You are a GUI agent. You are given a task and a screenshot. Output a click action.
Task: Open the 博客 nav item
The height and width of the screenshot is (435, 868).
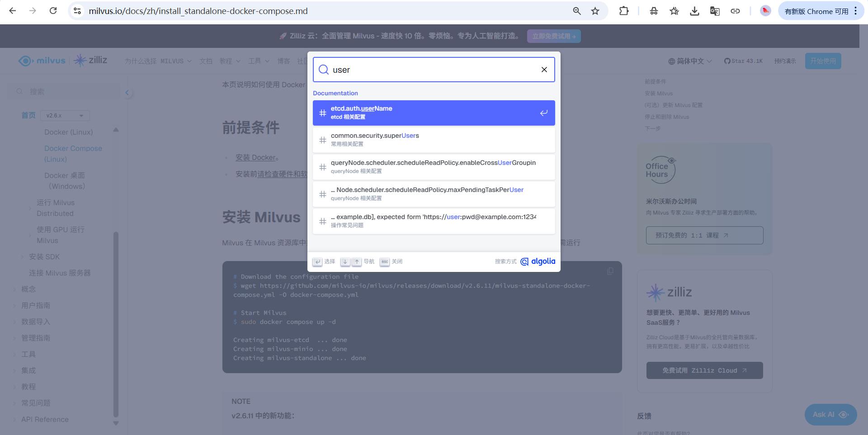click(283, 61)
